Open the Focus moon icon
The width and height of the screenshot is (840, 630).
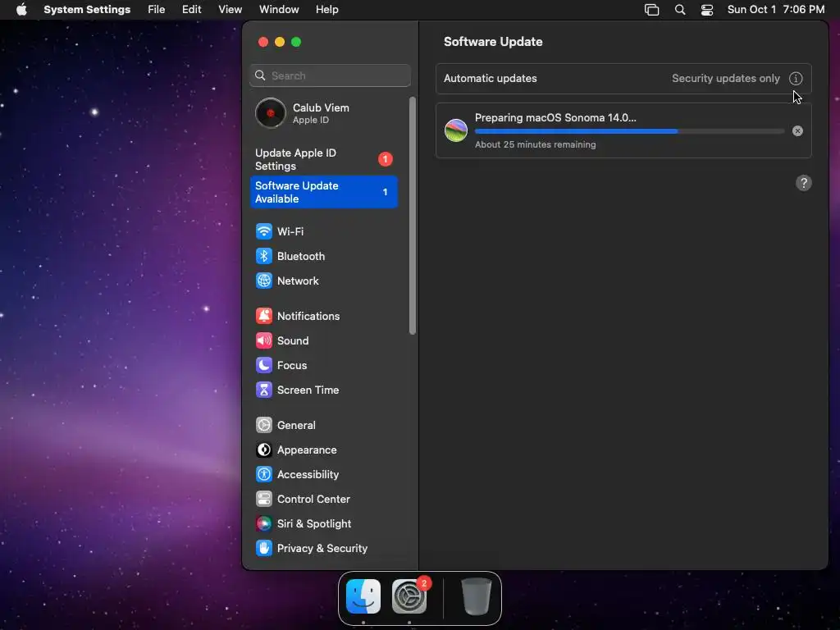263,365
